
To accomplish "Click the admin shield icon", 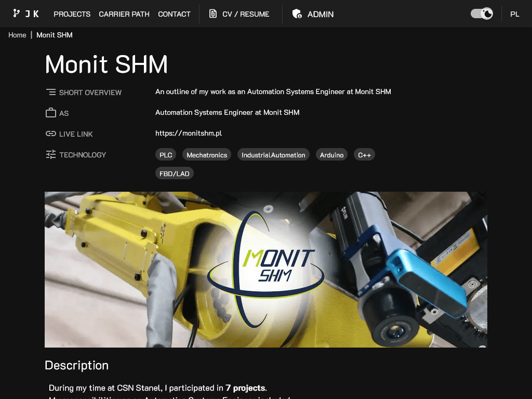I will pos(297,14).
